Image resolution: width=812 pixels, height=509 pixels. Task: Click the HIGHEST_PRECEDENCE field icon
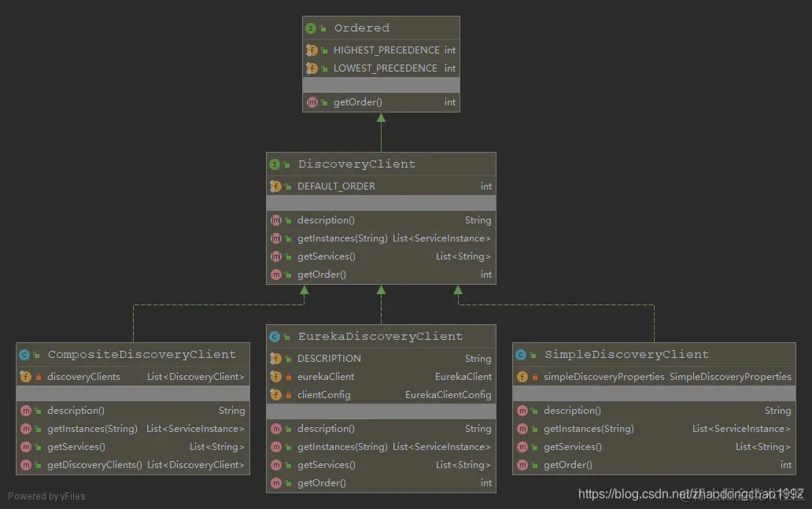(312, 50)
